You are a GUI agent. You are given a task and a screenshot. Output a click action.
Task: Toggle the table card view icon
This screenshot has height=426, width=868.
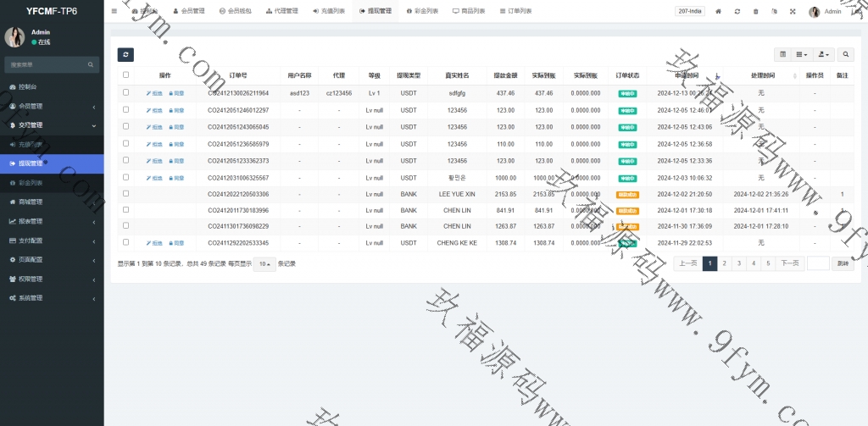point(782,54)
